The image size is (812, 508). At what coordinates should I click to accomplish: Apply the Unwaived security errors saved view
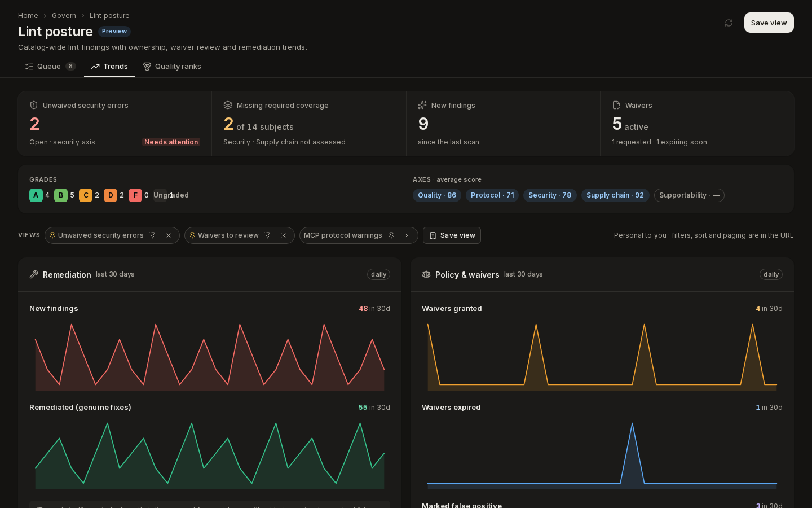(x=101, y=235)
